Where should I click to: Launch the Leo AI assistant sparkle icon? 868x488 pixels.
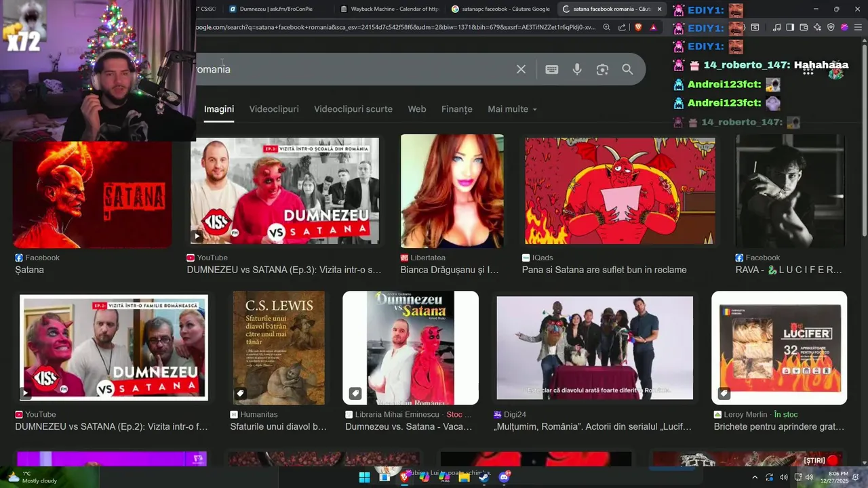pos(817,28)
